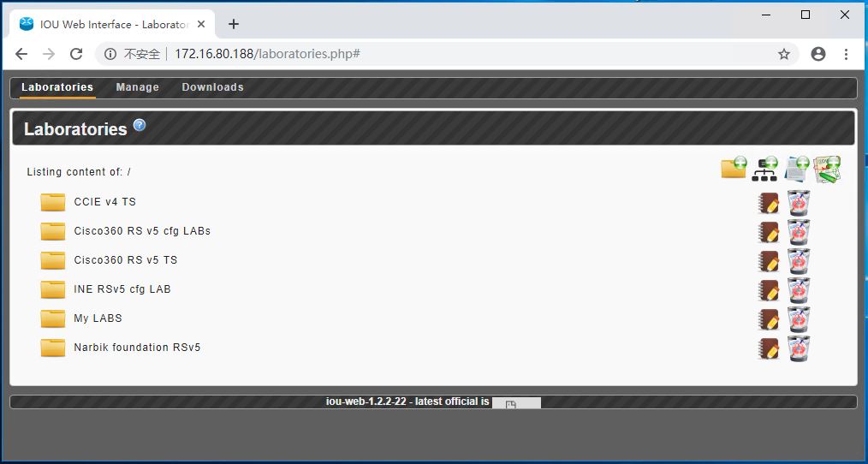Screen dimensions: 868x464
Task: Click the Cisco360 RS v5 cfg LABs folder icon
Action: [x=52, y=231]
